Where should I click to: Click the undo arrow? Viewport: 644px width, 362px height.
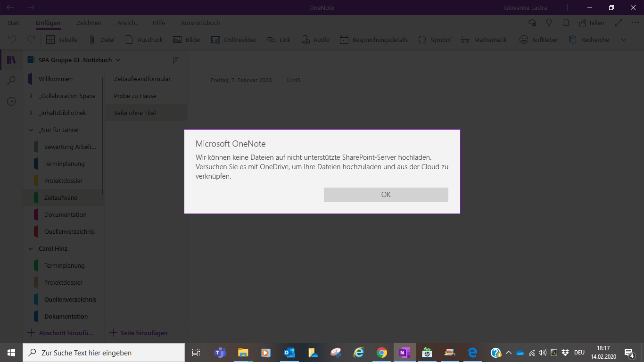click(12, 40)
